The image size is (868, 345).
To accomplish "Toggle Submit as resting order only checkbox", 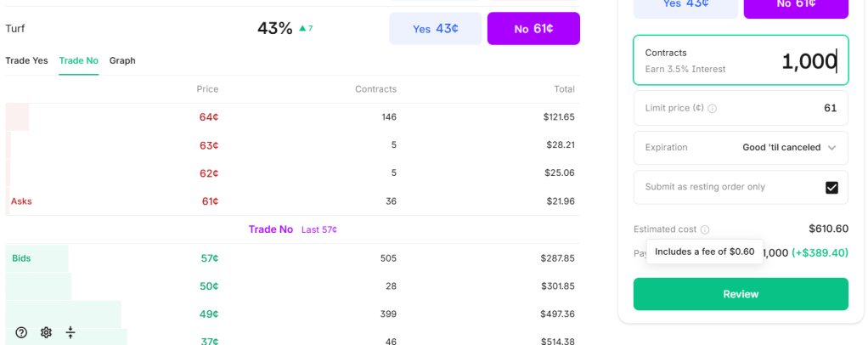I will [831, 188].
